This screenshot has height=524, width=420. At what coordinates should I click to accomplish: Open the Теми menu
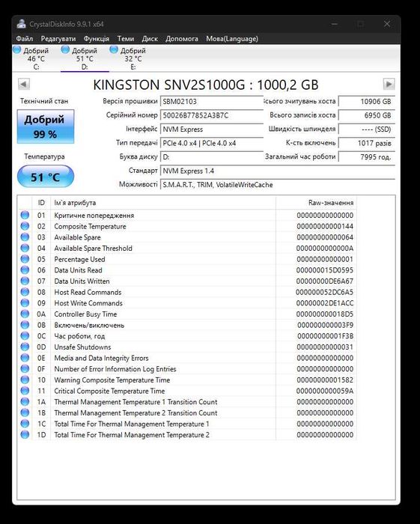click(x=126, y=39)
